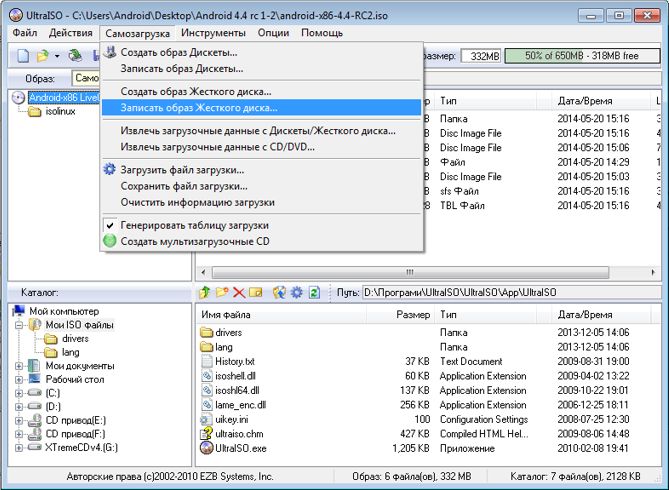This screenshot has width=669, height=490.
Task: Click the gear settings icon in catalog toolbar
Action: [x=296, y=292]
